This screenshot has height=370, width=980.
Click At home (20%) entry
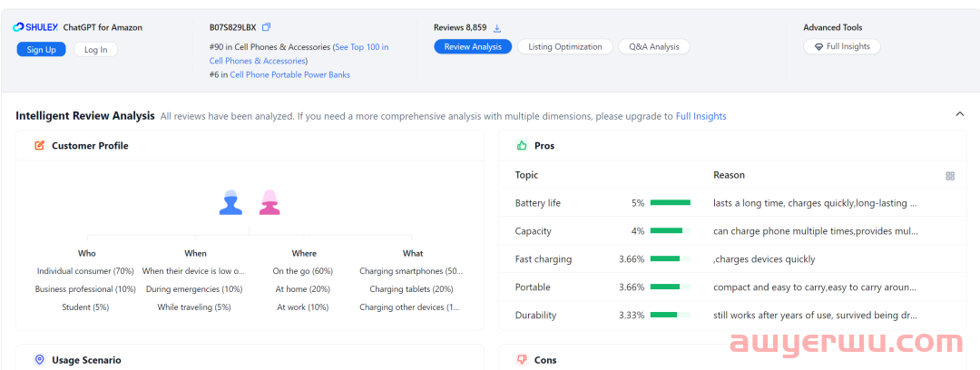click(303, 289)
